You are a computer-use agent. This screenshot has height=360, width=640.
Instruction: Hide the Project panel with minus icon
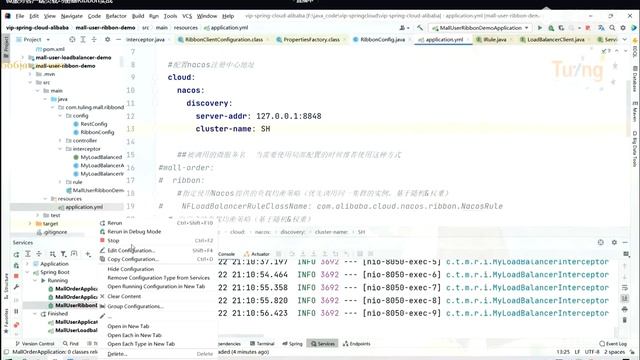[x=118, y=40]
